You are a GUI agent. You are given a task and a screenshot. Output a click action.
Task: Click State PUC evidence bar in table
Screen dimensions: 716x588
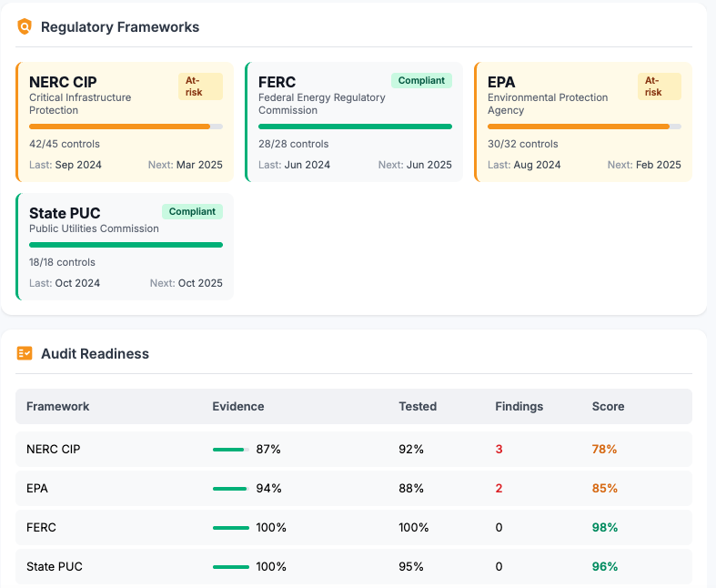point(231,567)
